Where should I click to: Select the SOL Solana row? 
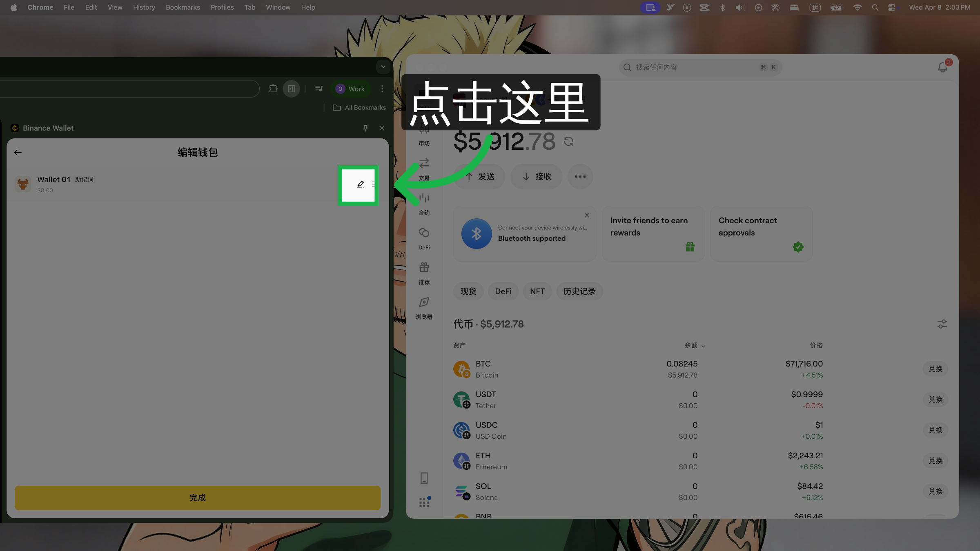[700, 491]
